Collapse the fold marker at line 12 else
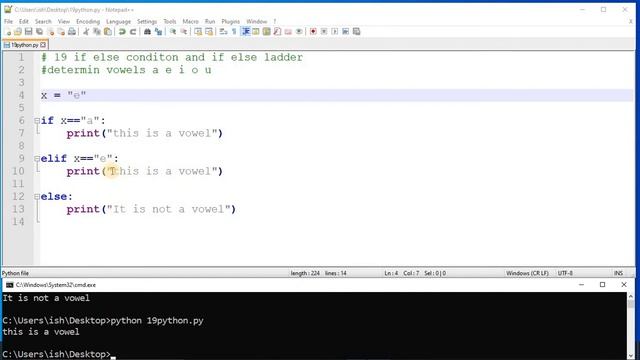This screenshot has width=640, height=360. click(37, 197)
